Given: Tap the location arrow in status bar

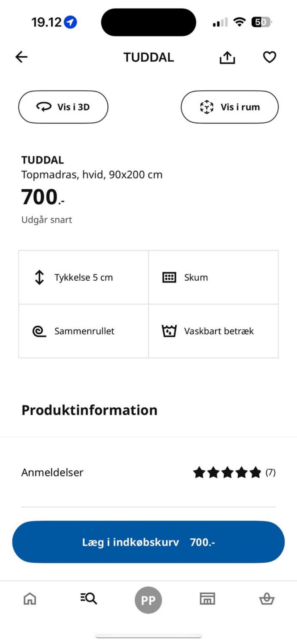Looking at the screenshot, I should (x=71, y=22).
